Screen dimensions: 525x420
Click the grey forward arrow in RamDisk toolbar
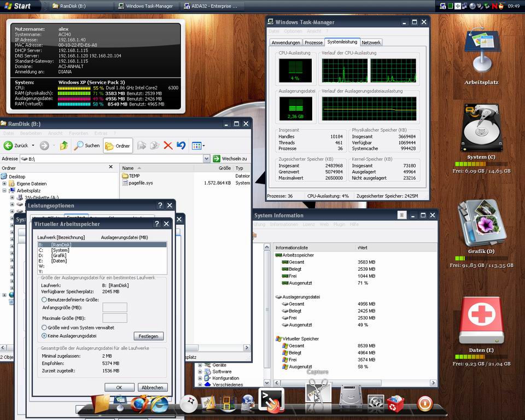pyautogui.click(x=44, y=145)
